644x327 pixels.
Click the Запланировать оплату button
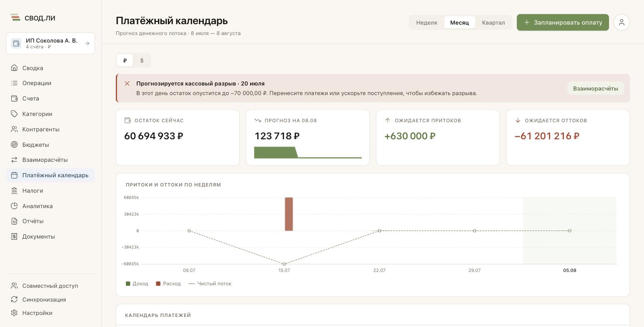(563, 23)
